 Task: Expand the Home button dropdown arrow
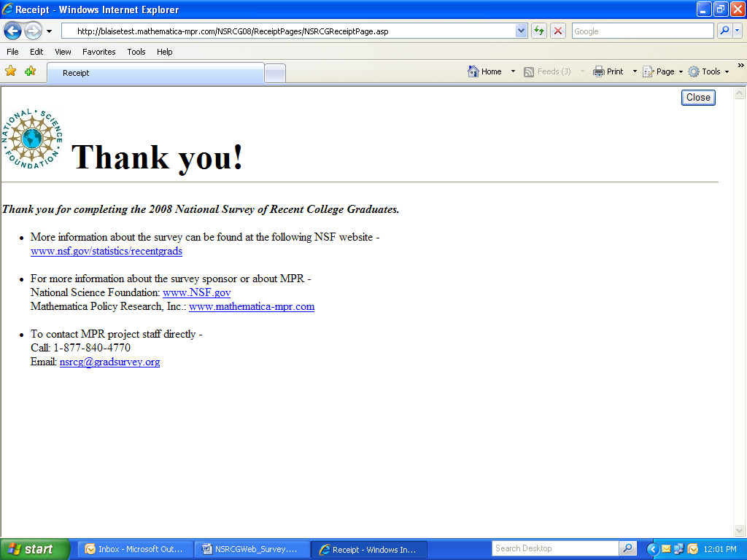[513, 71]
